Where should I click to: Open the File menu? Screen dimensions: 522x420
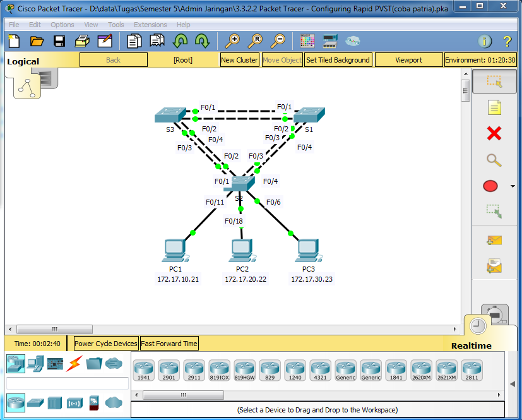[14, 25]
